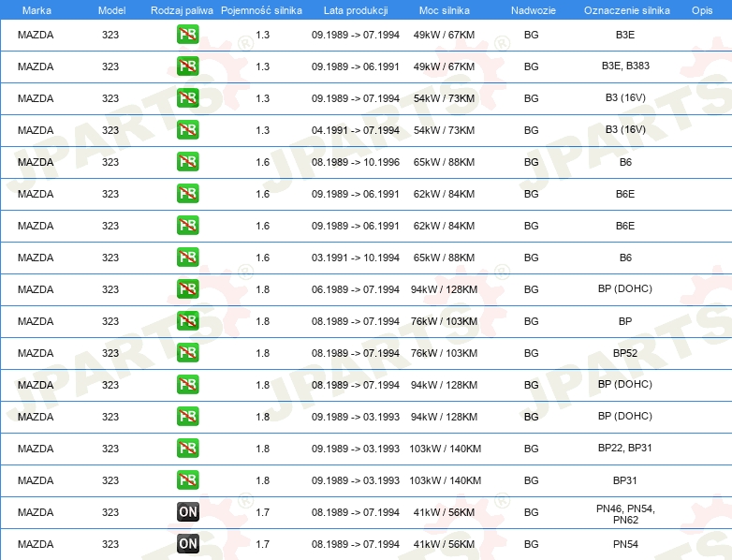Click the petrol icon in the 76kW BP engine row

coord(187,321)
